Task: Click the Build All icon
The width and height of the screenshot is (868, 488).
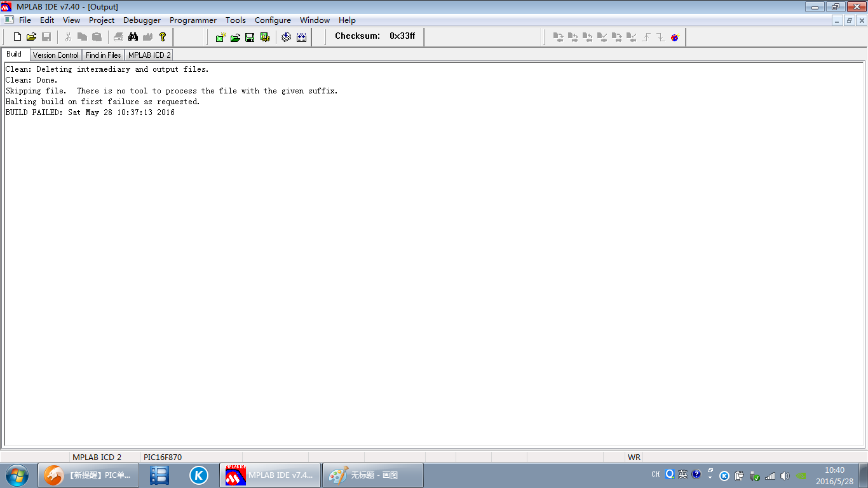Action: (301, 37)
